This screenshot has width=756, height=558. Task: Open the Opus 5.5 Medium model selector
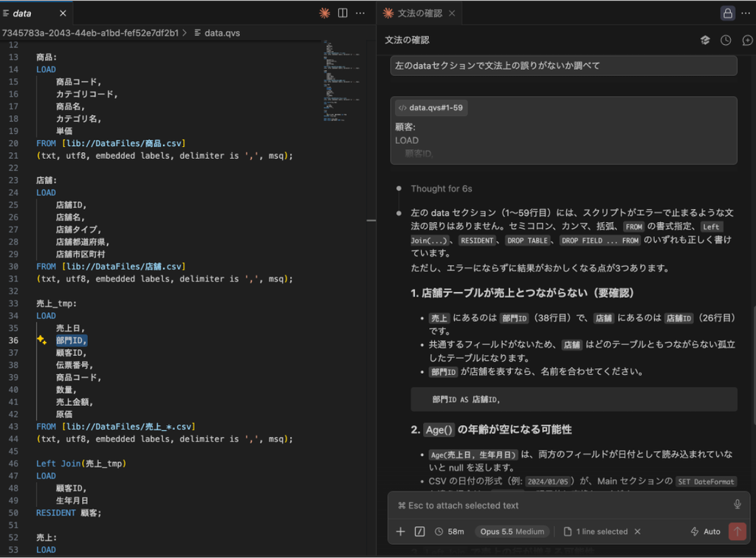[x=512, y=531]
